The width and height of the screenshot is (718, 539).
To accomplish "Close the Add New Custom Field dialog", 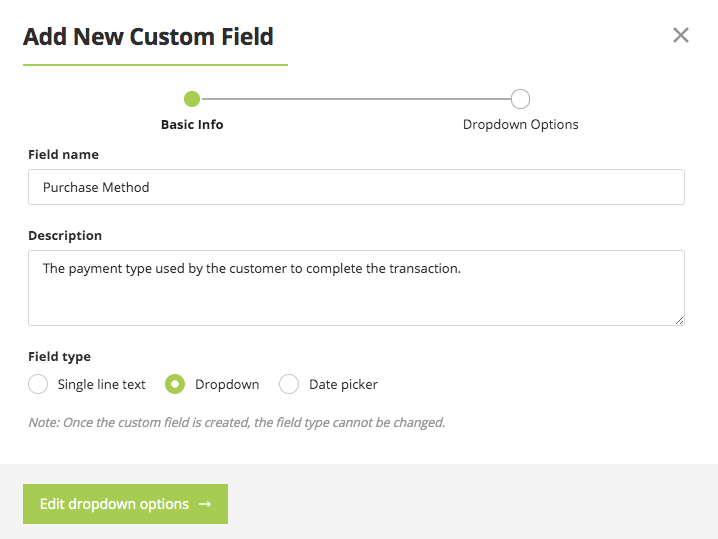I will pyautogui.click(x=680, y=35).
